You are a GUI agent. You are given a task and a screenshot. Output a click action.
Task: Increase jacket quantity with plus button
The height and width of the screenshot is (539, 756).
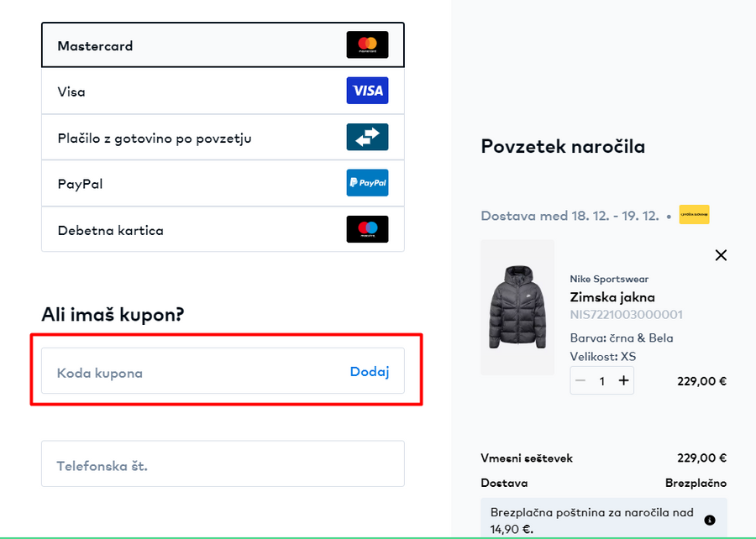click(623, 381)
